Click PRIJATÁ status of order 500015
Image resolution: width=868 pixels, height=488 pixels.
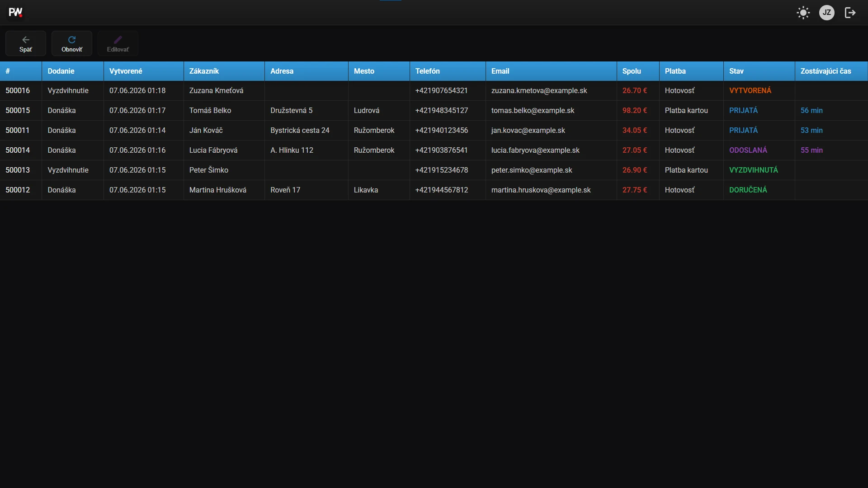[x=744, y=110]
